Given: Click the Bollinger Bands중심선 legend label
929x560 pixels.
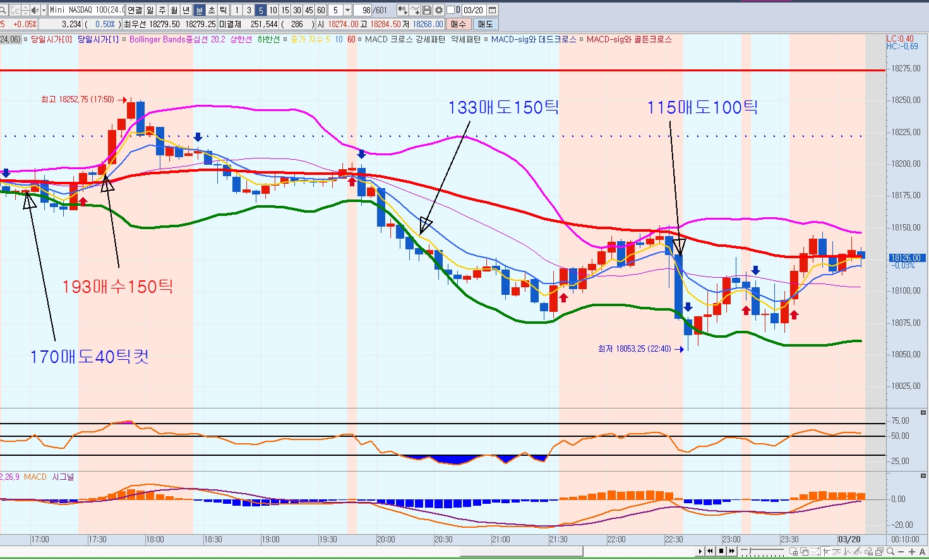Looking at the screenshot, I should (169, 39).
